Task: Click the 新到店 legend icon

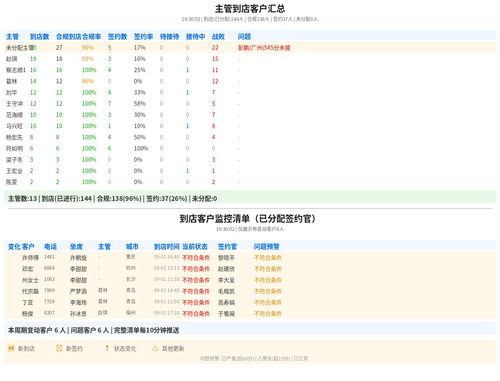Action: point(11,348)
